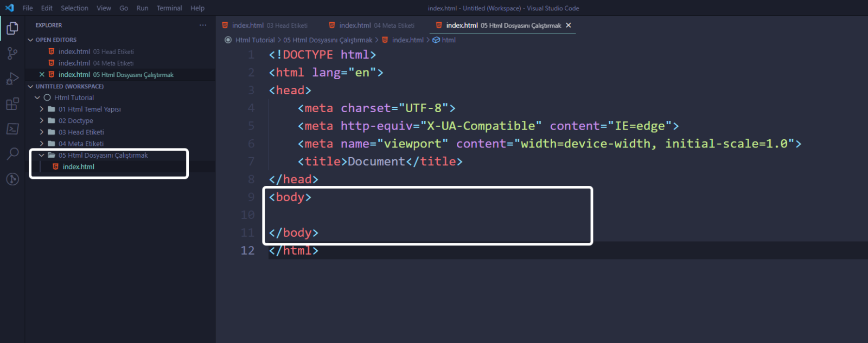Click Html Tutorial in the breadcrumb
The height and width of the screenshot is (343, 868).
tap(254, 40)
